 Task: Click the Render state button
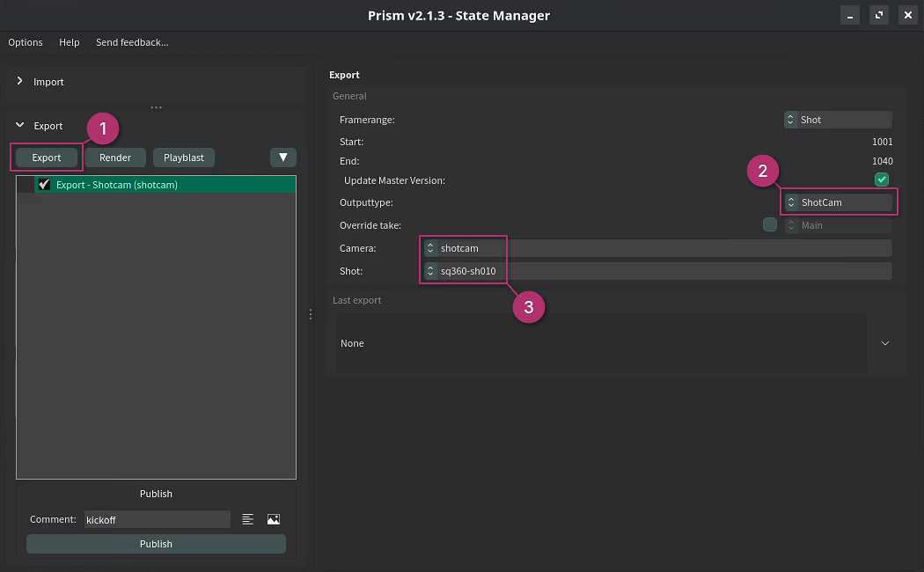[115, 158]
